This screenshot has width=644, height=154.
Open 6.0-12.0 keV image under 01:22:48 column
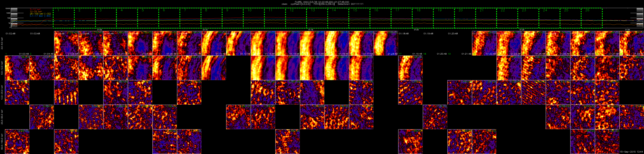click(x=509, y=68)
